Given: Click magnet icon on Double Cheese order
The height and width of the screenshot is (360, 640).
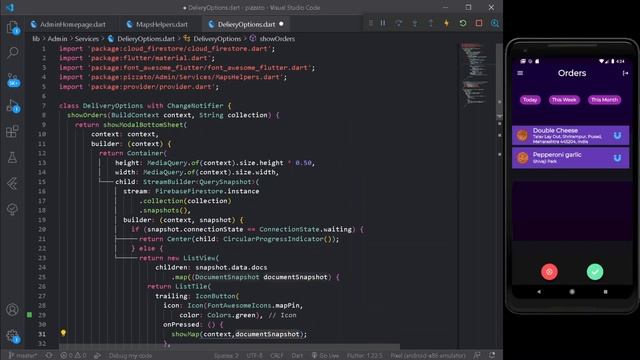Looking at the screenshot, I should [x=617, y=136].
